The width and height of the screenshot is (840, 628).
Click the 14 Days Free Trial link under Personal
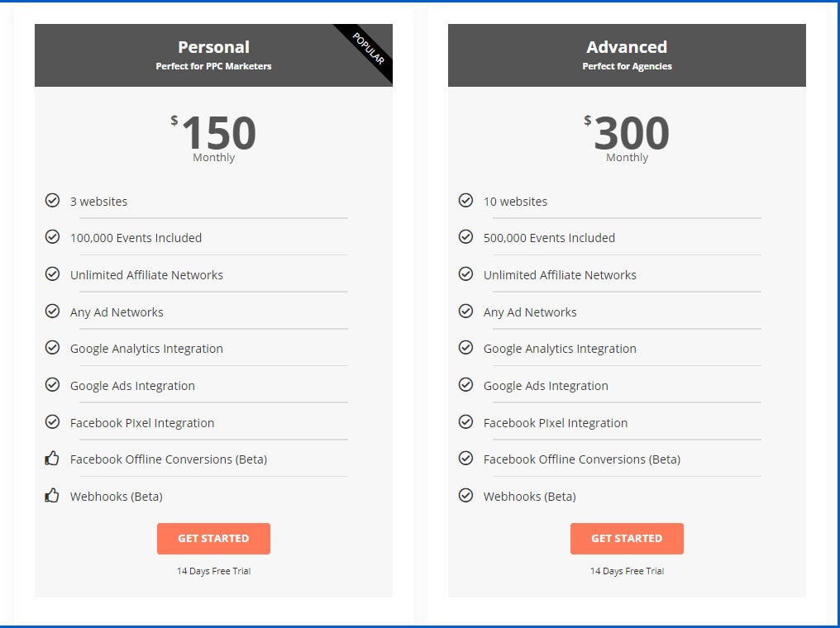(x=213, y=570)
